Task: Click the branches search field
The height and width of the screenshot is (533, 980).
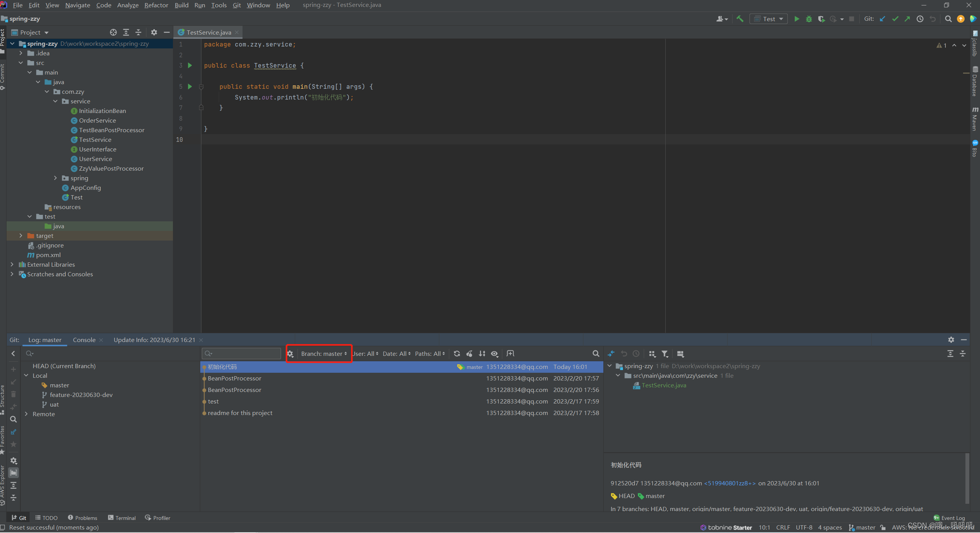Action: point(111,354)
